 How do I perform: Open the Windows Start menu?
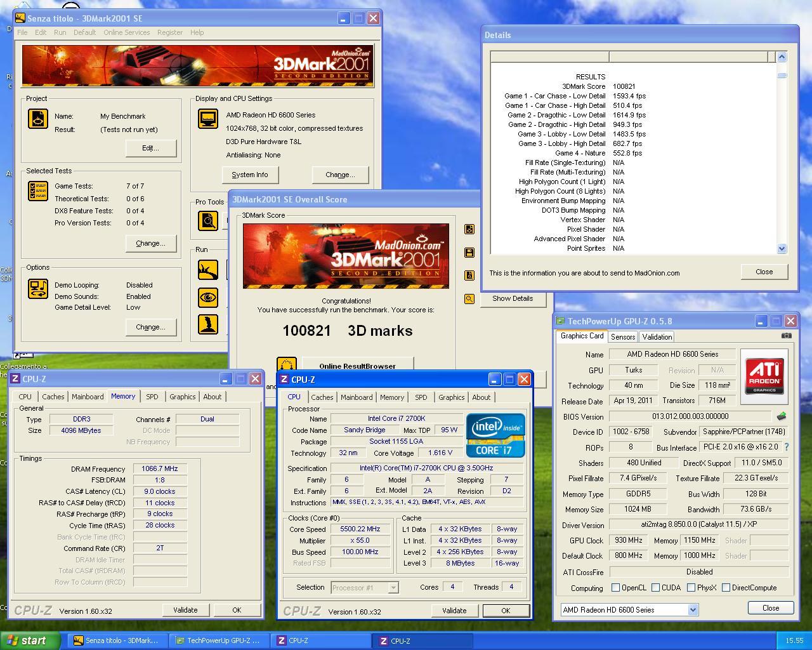30,640
